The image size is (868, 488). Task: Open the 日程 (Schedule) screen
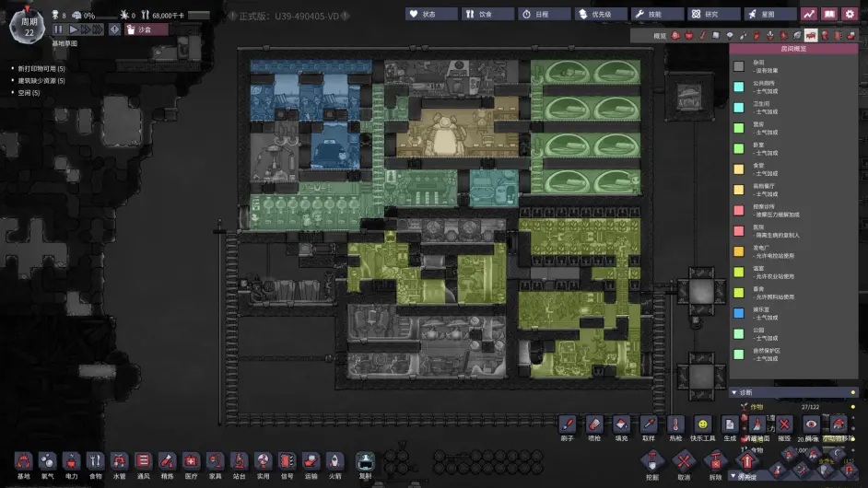point(545,14)
